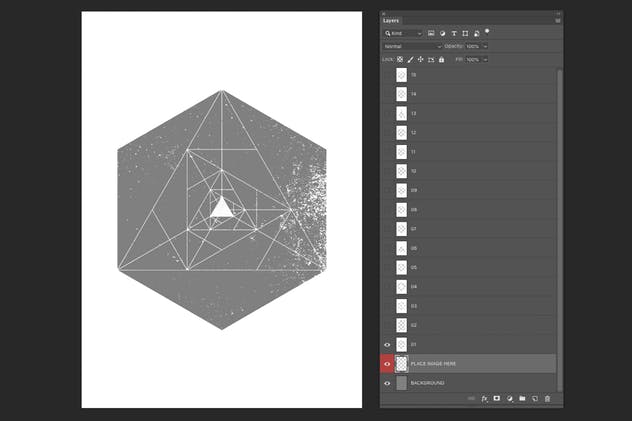Filter layers by pixel layers icon
This screenshot has width=632, height=421.
431,33
